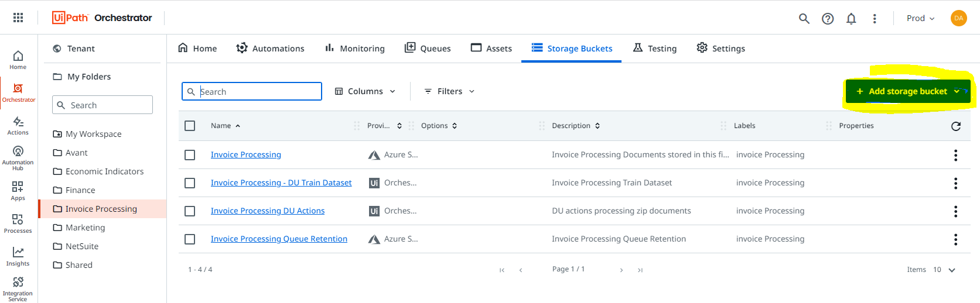Screen dimensions: 980x303
Task: Toggle the select-all checkbox in table header
Action: (190, 126)
